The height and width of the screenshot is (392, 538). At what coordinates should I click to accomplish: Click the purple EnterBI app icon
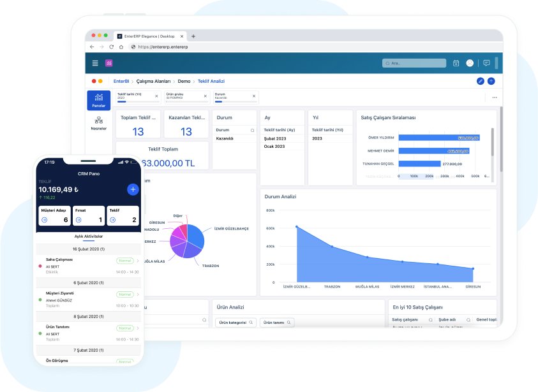click(x=108, y=63)
